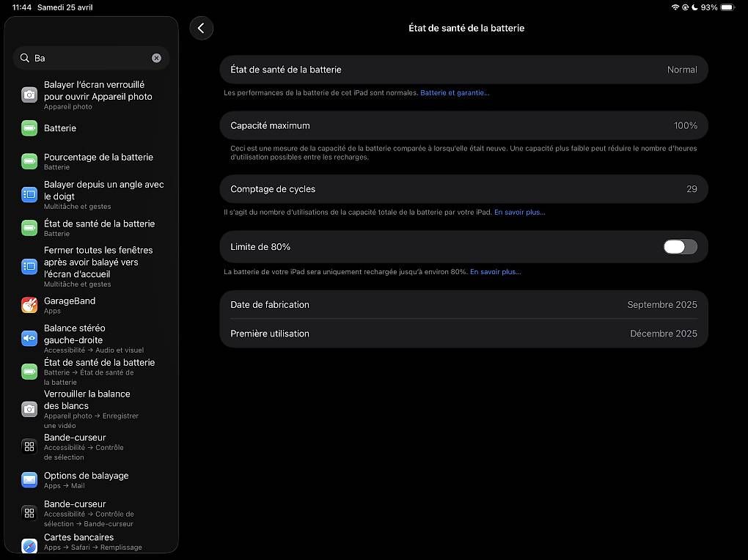Click the État de santé de la batterie row showing Normal
The width and height of the screenshot is (748, 560).
tap(463, 70)
